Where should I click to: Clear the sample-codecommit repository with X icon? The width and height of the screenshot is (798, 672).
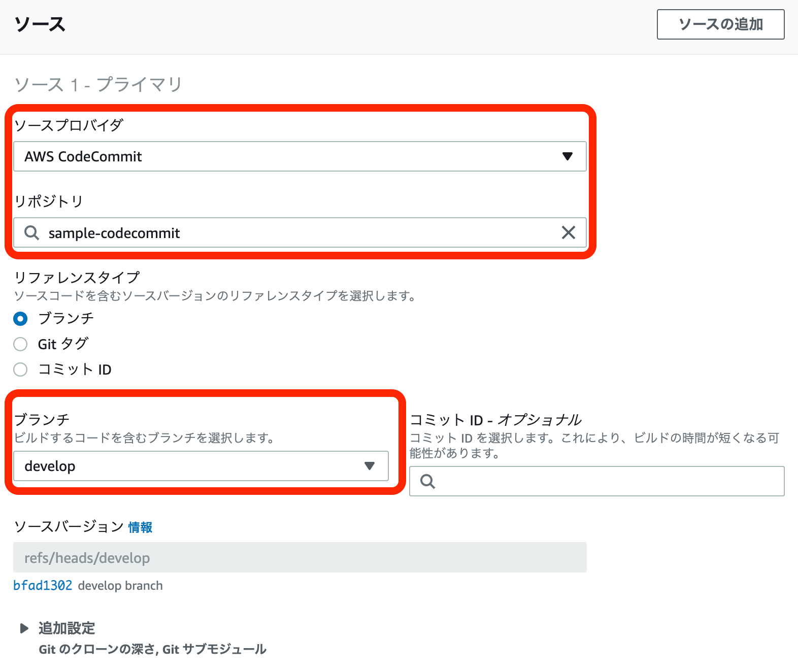(x=569, y=232)
